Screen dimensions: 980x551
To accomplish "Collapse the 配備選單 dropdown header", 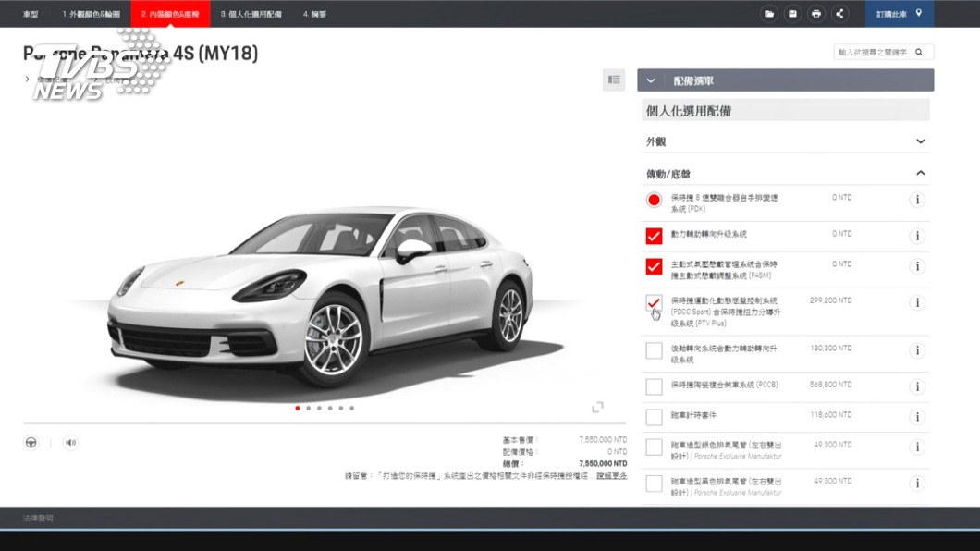I will pos(786,80).
